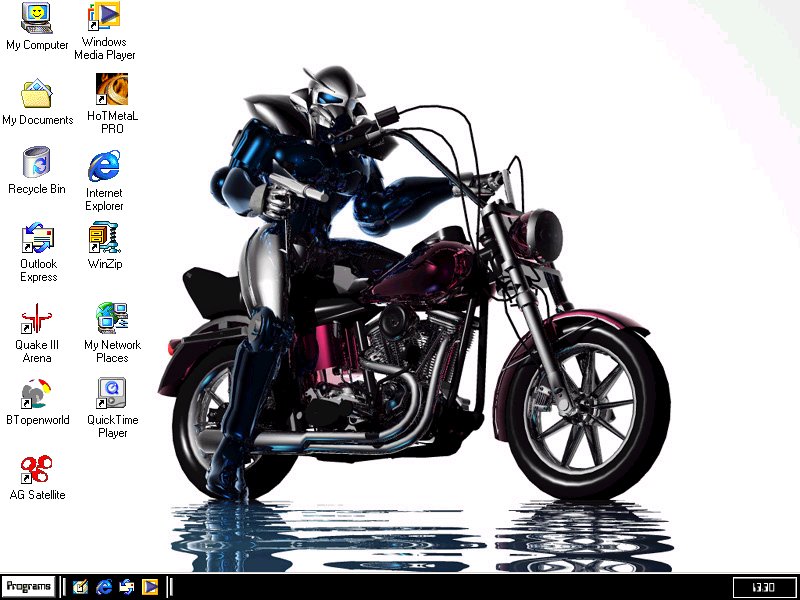Screen dimensions: 800x600
Task: Launch the Quake III Arena shortcut
Action: pyautogui.click(x=37, y=320)
